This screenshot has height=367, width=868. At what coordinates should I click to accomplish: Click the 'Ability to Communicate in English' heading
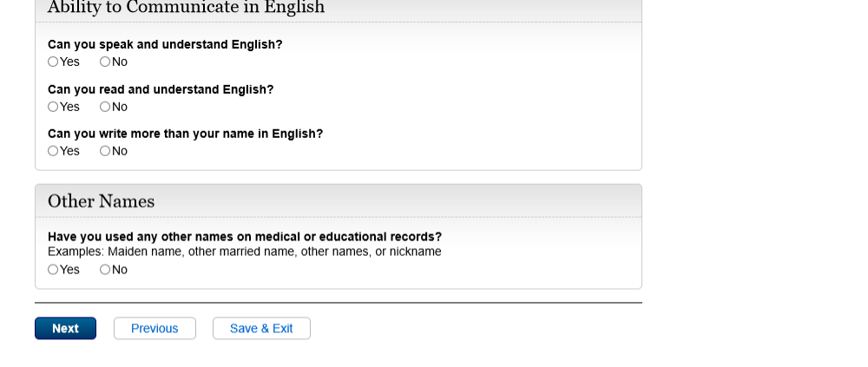coord(186,8)
